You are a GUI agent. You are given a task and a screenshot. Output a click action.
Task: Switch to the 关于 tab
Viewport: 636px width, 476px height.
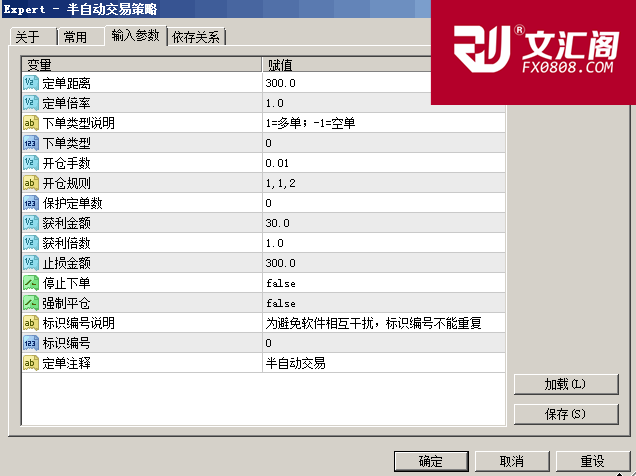click(x=28, y=38)
